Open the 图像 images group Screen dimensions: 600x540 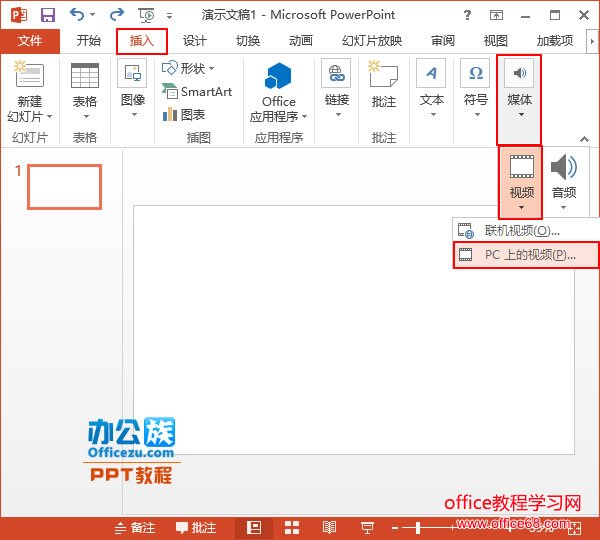132,89
